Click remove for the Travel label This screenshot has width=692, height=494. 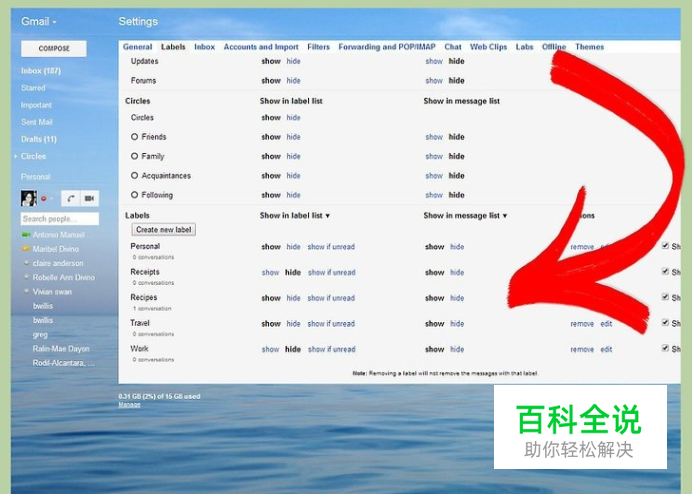(582, 324)
